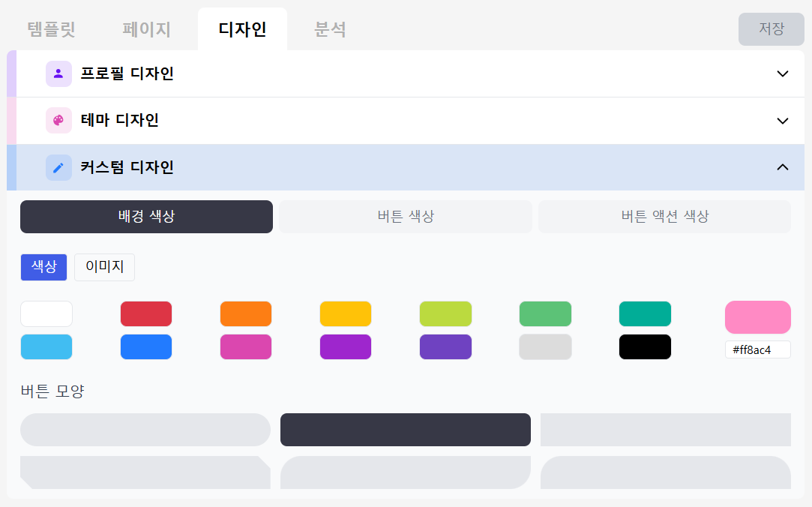Select the 버튼 색상 option
812x507 pixels.
pyautogui.click(x=406, y=217)
